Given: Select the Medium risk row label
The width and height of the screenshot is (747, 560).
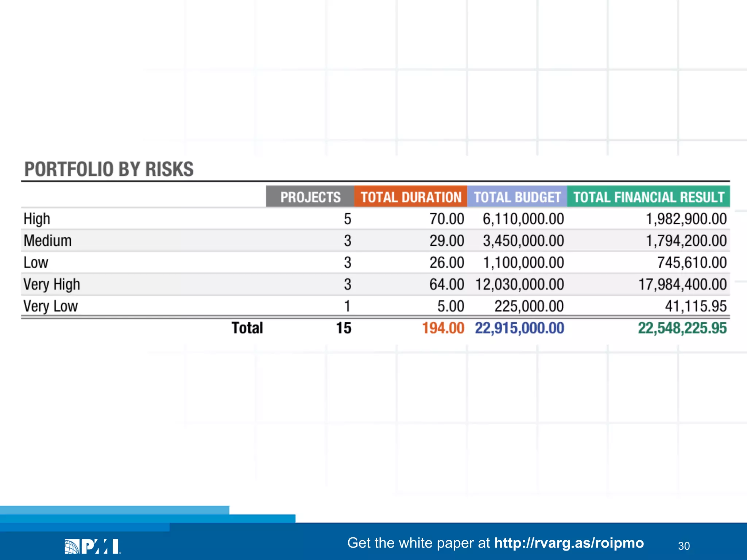Looking at the screenshot, I should (x=47, y=241).
